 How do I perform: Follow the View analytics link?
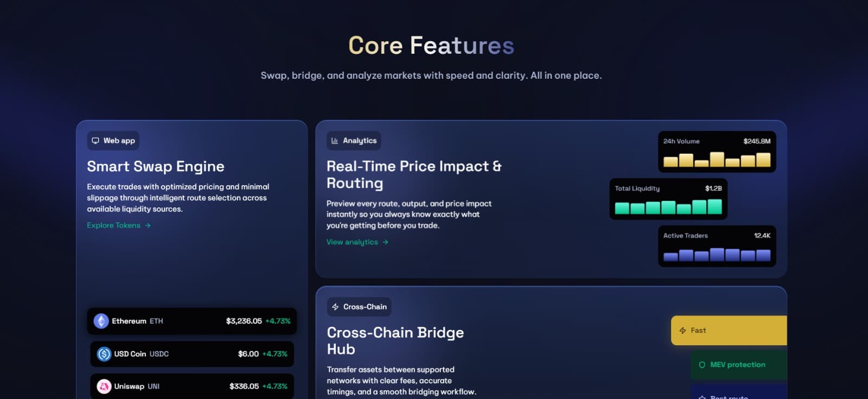click(x=352, y=242)
